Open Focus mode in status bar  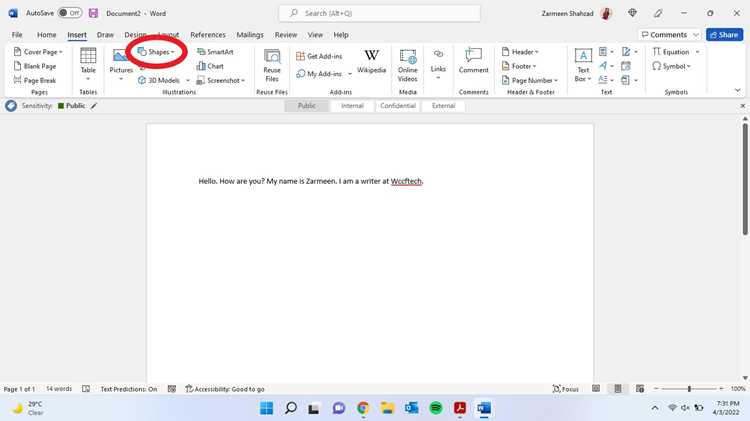(x=565, y=389)
